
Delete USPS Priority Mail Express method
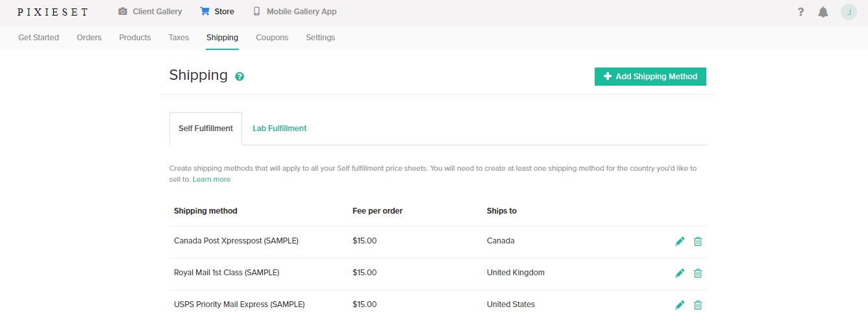698,305
